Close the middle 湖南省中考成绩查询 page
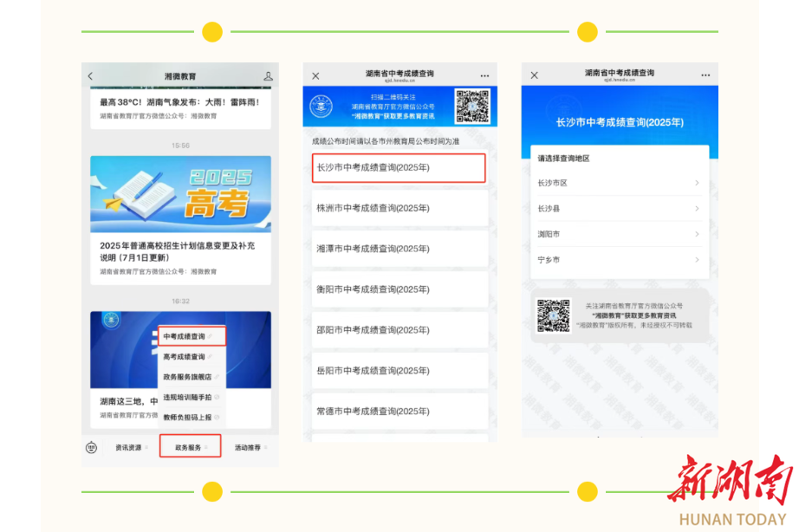This screenshot has height=532, width=799. click(x=315, y=76)
